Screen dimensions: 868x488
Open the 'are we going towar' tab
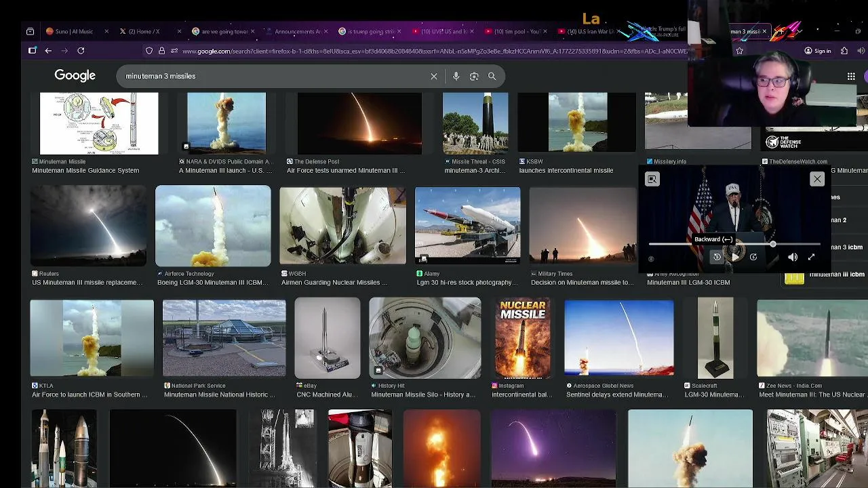click(x=219, y=31)
